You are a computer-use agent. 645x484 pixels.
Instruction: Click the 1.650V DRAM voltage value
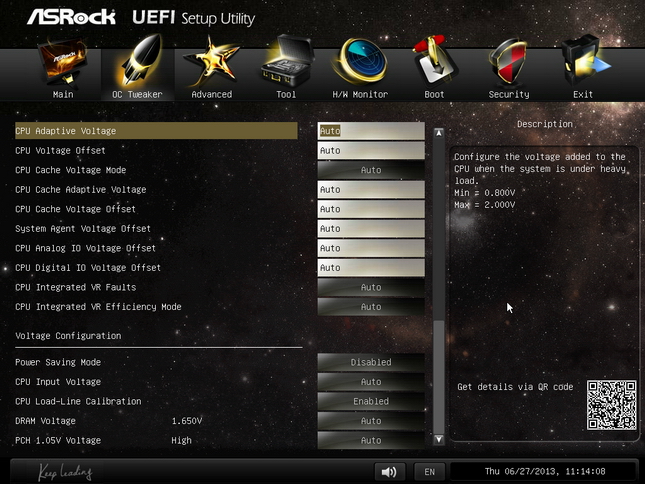(187, 421)
